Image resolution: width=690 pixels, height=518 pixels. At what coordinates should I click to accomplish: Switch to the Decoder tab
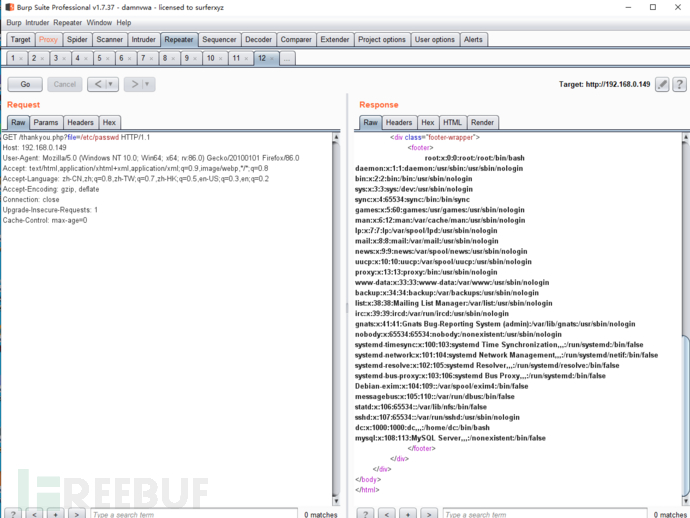click(258, 40)
